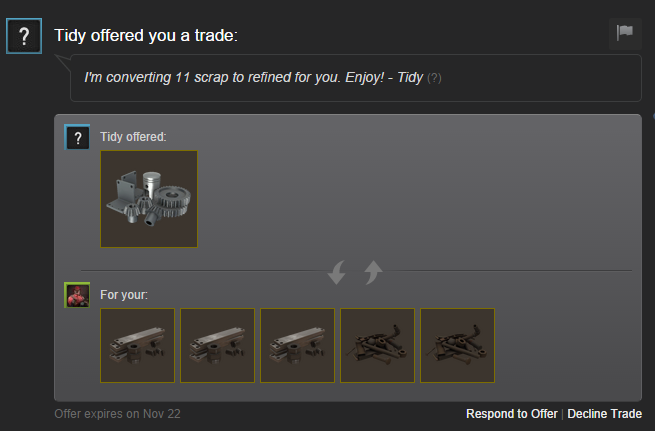
Task: Click 'Offer expires on Nov 22' text
Action: 117,414
